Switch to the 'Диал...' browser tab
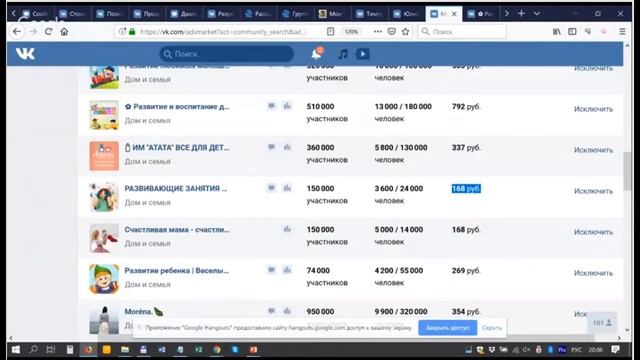 (184, 14)
